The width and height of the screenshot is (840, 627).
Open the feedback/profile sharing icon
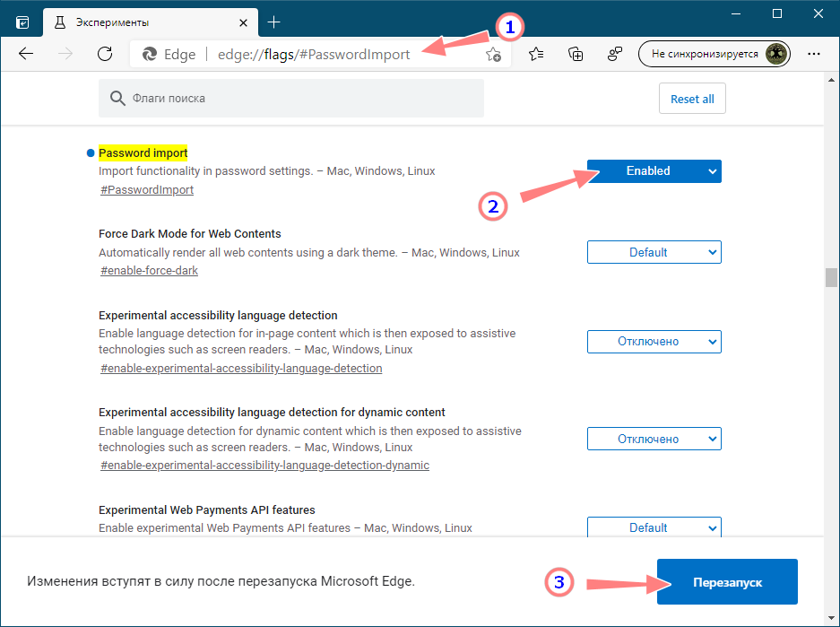(x=615, y=54)
